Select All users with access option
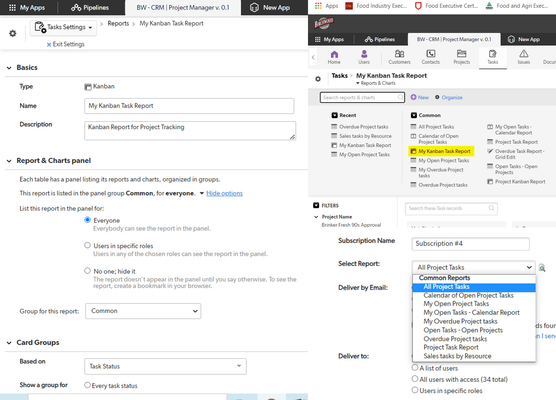Image resolution: width=556 pixels, height=400 pixels. tap(415, 379)
